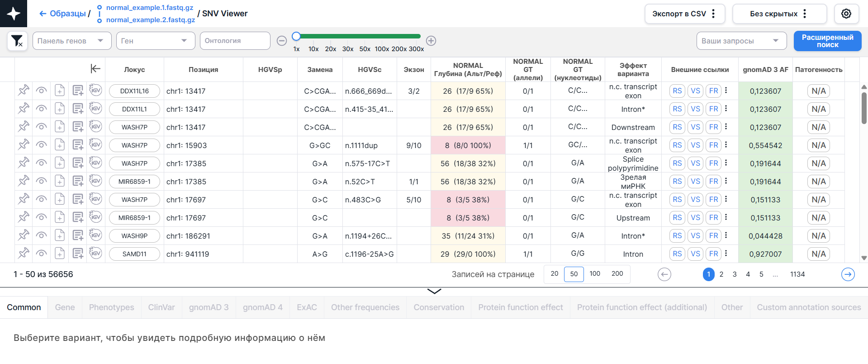Open more links menu for SAMD11 row

click(726, 254)
